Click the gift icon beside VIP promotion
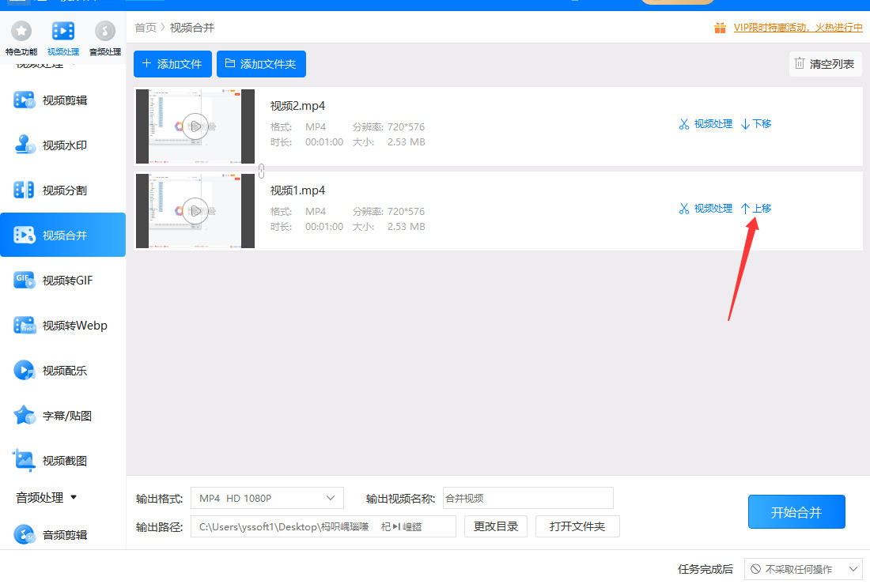This screenshot has width=870, height=588. tap(720, 28)
